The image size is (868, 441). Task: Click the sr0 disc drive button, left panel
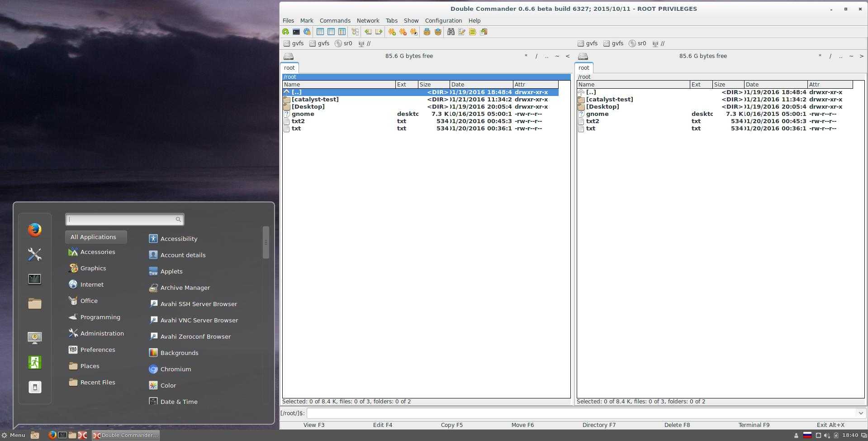[343, 43]
